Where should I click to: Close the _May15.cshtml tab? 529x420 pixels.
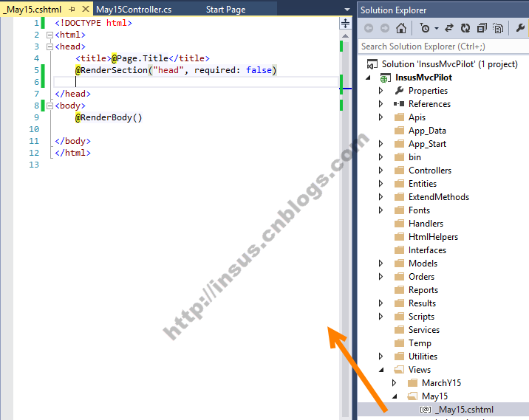[86, 9]
